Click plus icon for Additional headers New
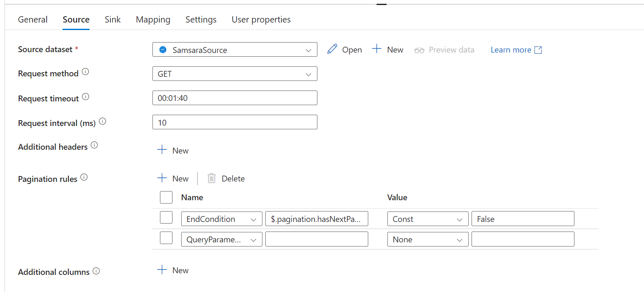644x292 pixels. tap(162, 150)
